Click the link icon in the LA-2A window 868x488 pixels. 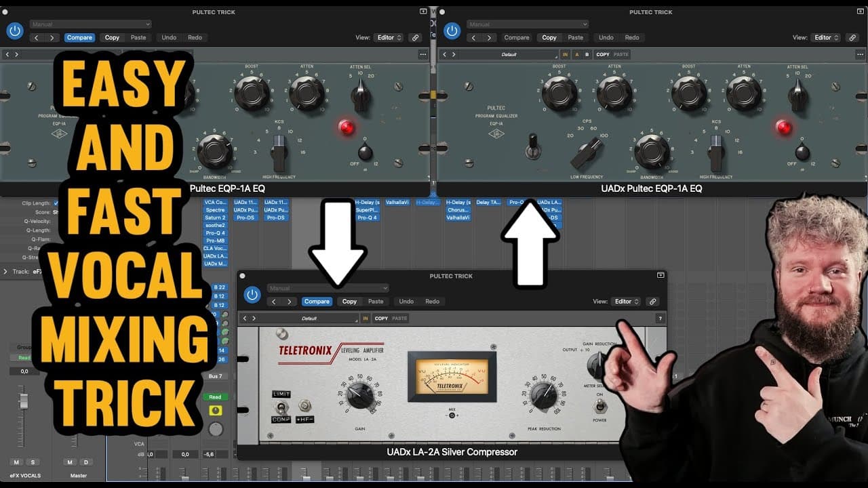click(652, 302)
